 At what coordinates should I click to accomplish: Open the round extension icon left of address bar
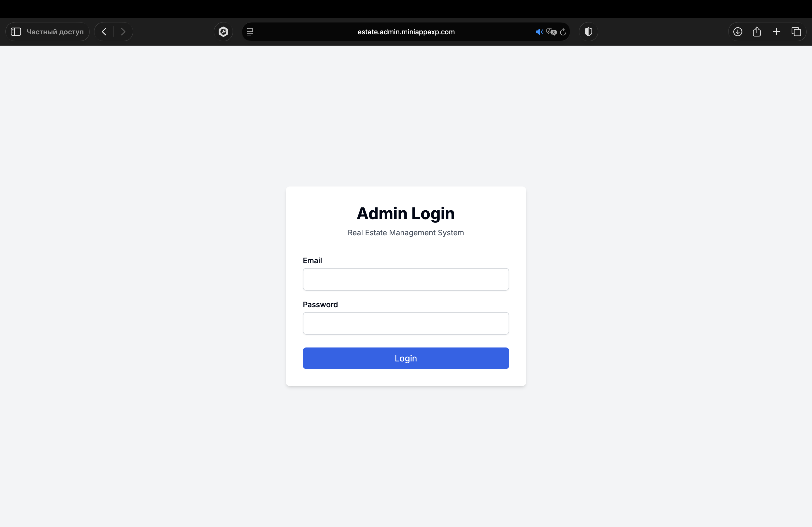pyautogui.click(x=223, y=32)
